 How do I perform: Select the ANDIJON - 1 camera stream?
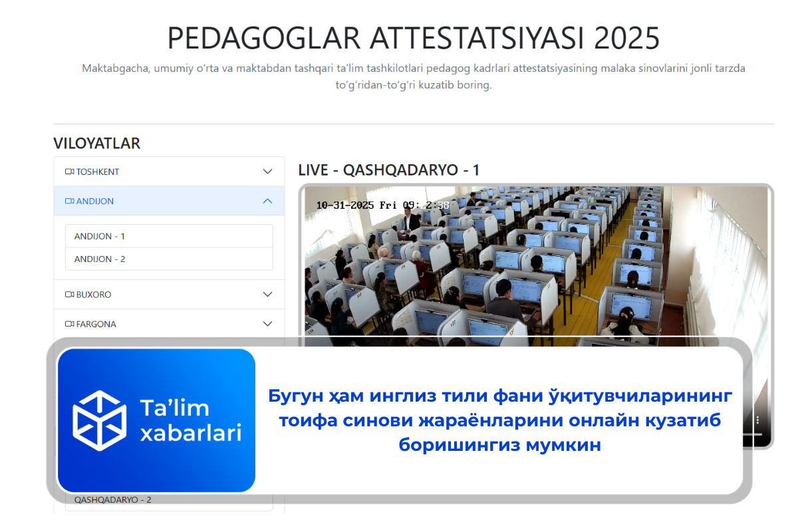click(100, 236)
